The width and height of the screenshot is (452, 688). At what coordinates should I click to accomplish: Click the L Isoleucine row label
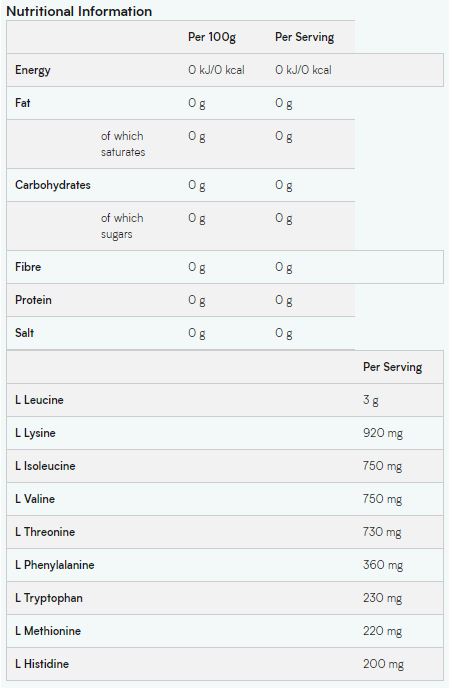click(x=45, y=466)
